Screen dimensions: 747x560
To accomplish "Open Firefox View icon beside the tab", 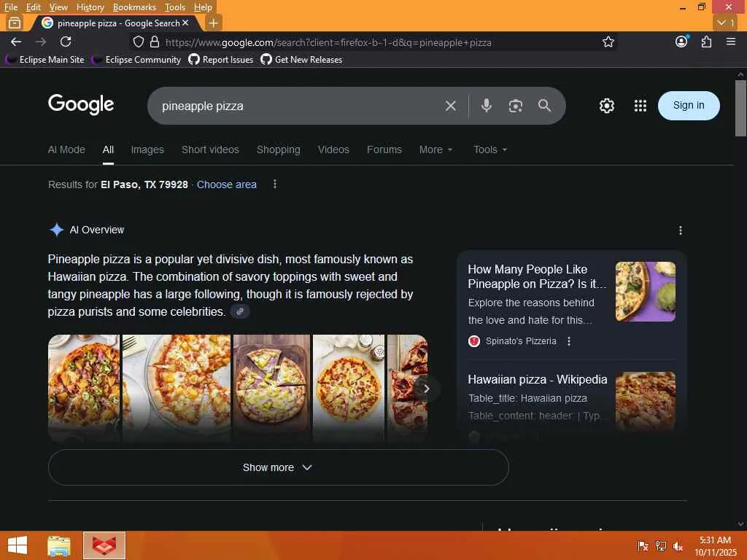I will 15,23.
